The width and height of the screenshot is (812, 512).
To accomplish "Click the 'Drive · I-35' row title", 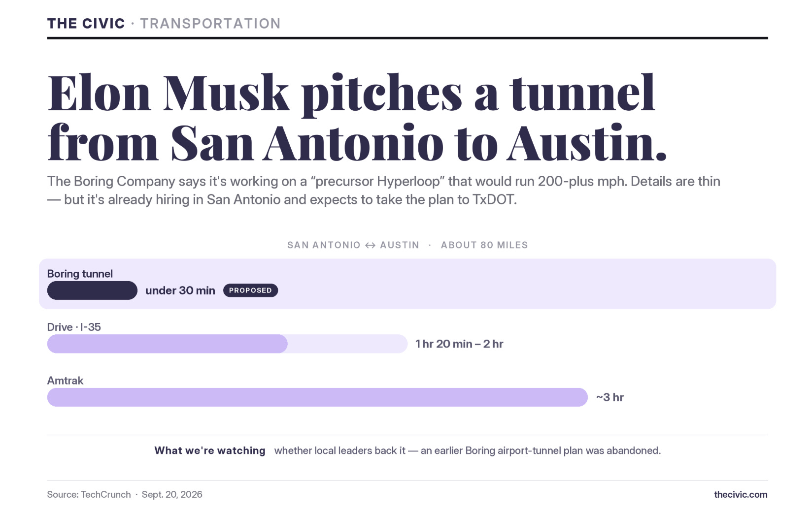I will (x=74, y=327).
